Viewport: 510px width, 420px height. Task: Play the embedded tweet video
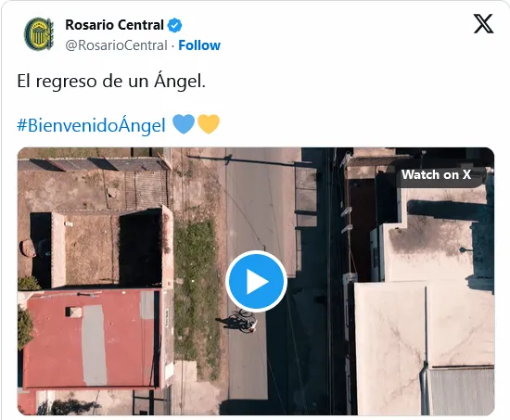click(x=256, y=282)
